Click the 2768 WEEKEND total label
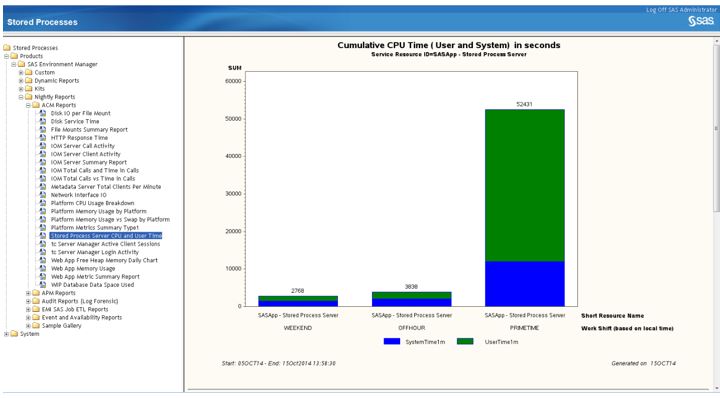The width and height of the screenshot is (720, 398). 298,291
